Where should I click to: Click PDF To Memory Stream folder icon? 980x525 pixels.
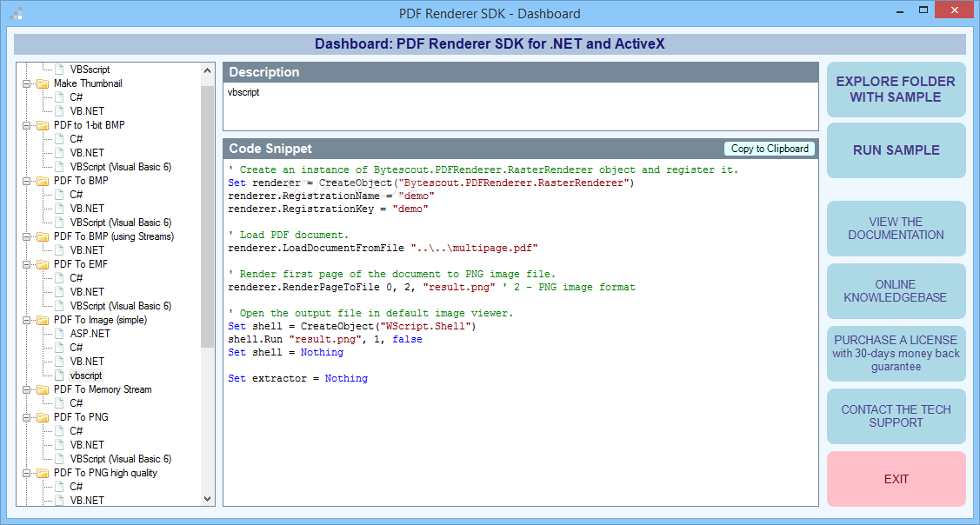pos(43,389)
